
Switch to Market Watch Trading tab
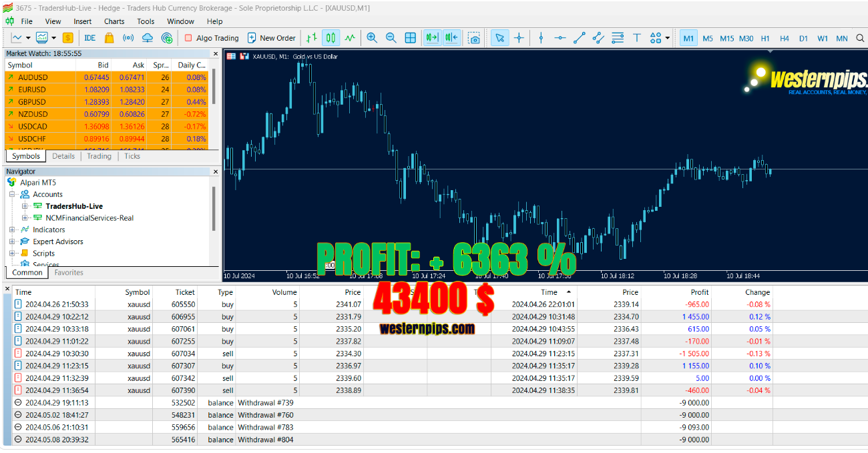pos(99,156)
